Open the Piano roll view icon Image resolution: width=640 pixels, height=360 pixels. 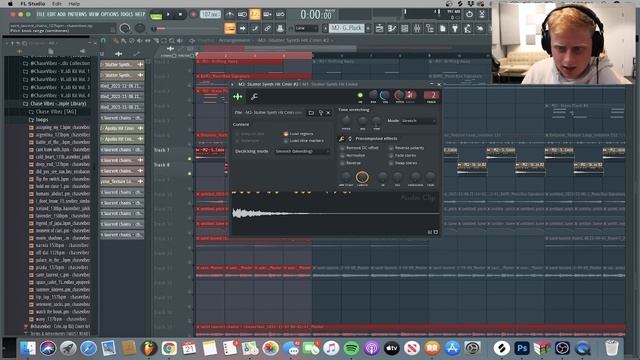point(392,28)
